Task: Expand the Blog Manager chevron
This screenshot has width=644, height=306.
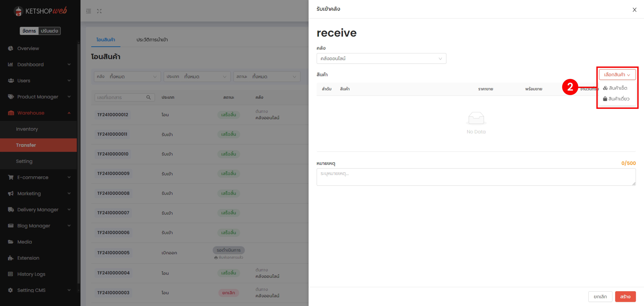Action: pos(69,226)
